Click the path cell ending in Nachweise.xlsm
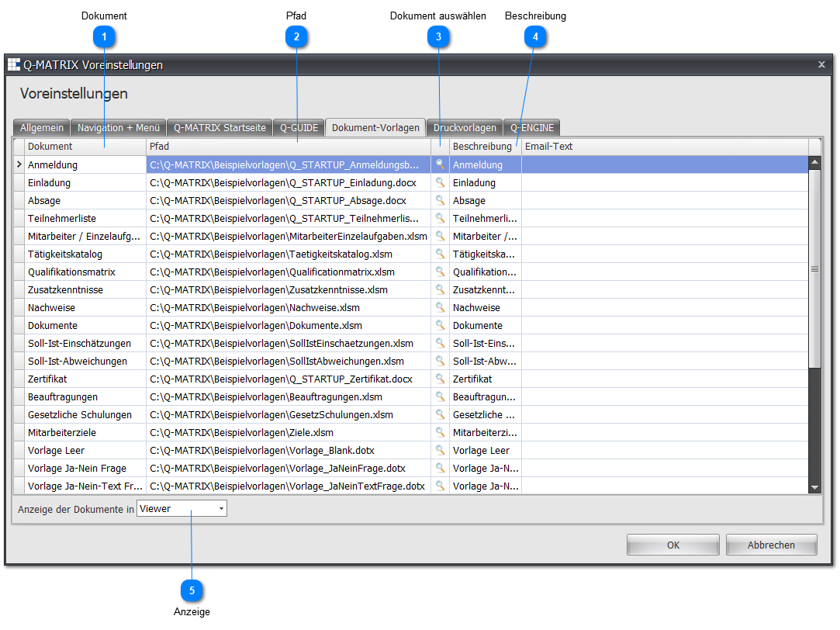This screenshot has width=840, height=630. (x=289, y=307)
